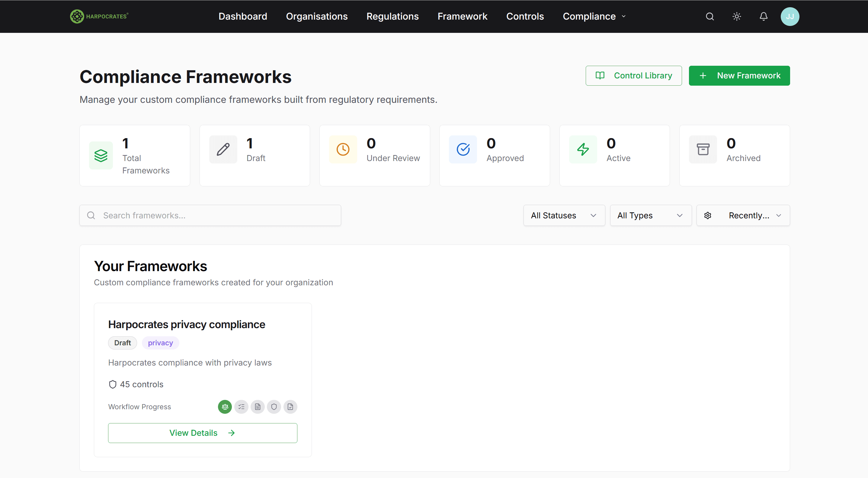Viewport: 868px width, 478px height.
Task: Navigate to the Regulations page
Action: click(x=392, y=16)
